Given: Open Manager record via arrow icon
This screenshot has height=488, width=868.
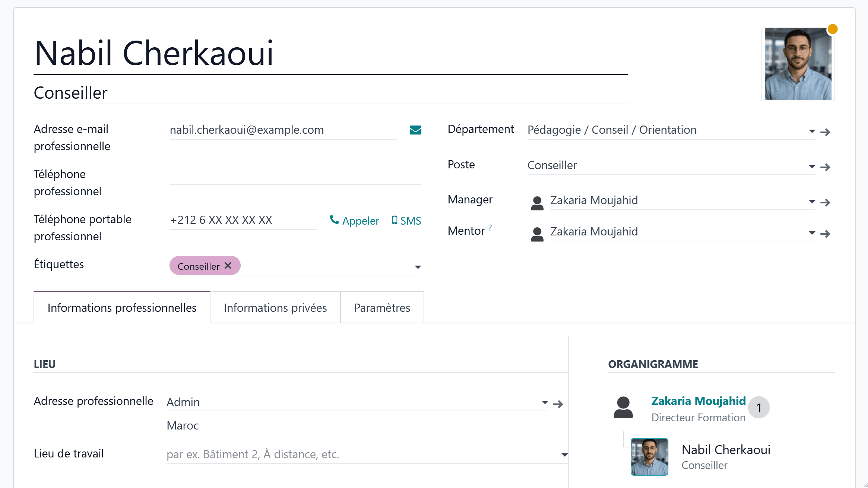Looking at the screenshot, I should 825,202.
